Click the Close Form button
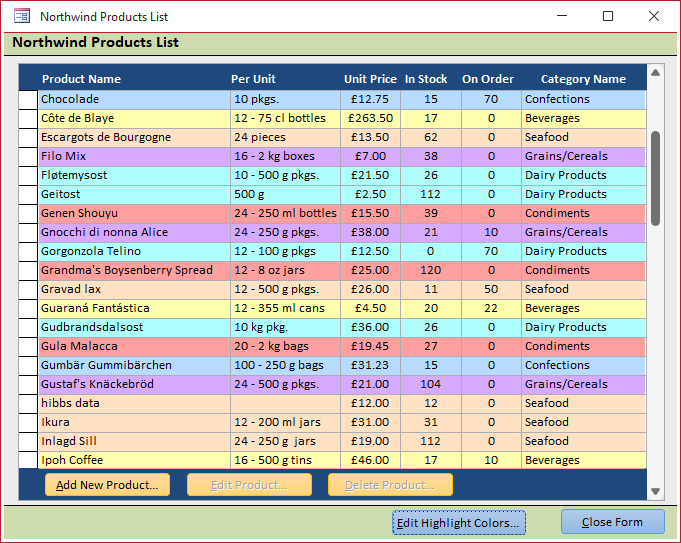The width and height of the screenshot is (681, 543). click(x=613, y=522)
